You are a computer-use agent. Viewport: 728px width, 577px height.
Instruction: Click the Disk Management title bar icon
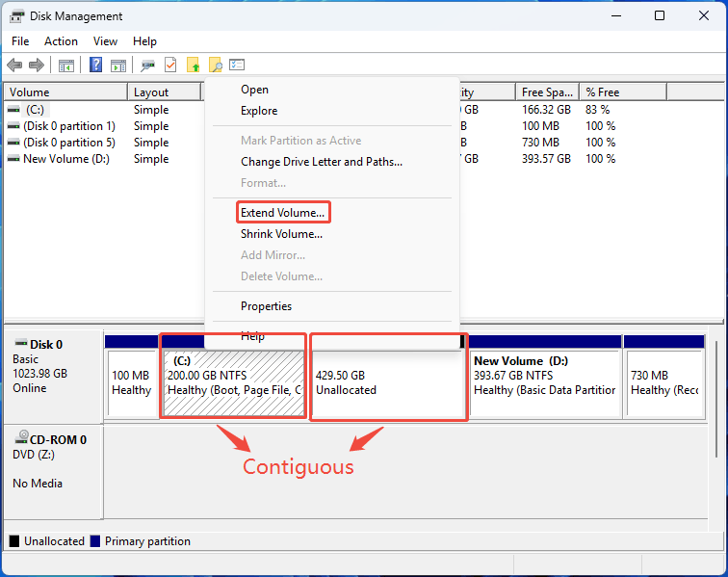(16, 16)
